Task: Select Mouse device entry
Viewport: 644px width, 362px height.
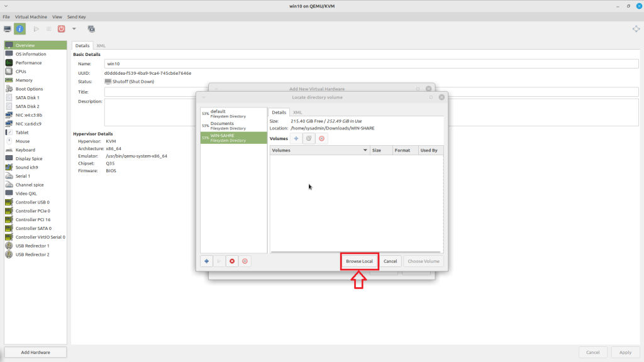Action: coord(35,141)
